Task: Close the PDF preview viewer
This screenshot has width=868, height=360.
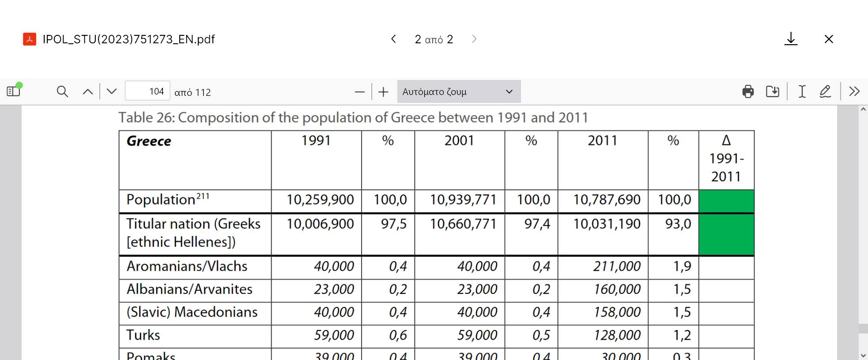Action: 829,39
